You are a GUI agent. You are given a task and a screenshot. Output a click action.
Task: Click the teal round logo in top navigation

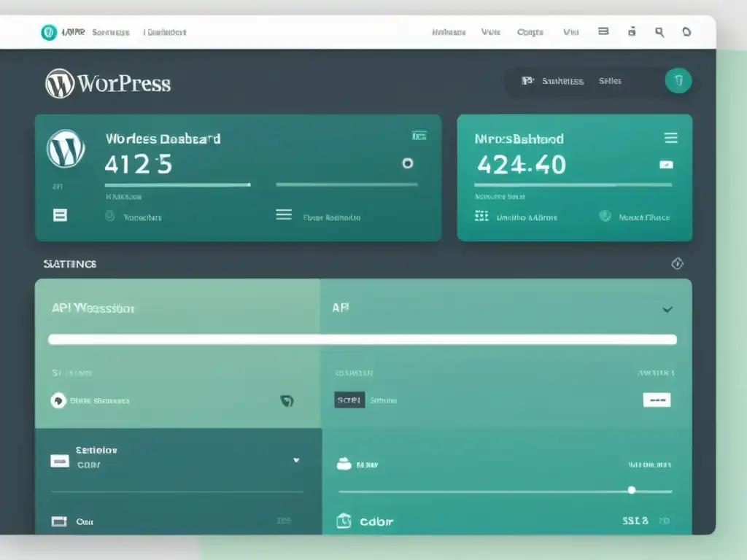click(x=49, y=32)
